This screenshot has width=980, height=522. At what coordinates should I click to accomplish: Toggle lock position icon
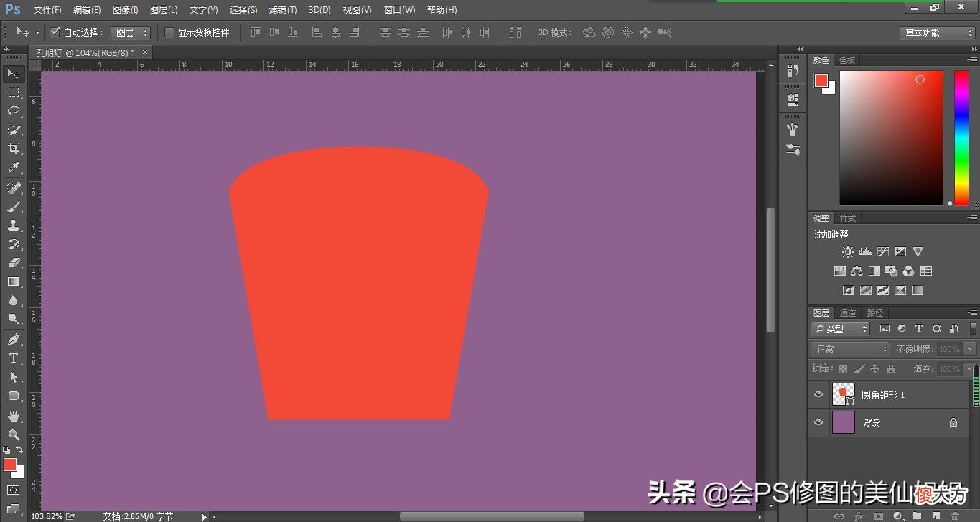874,369
